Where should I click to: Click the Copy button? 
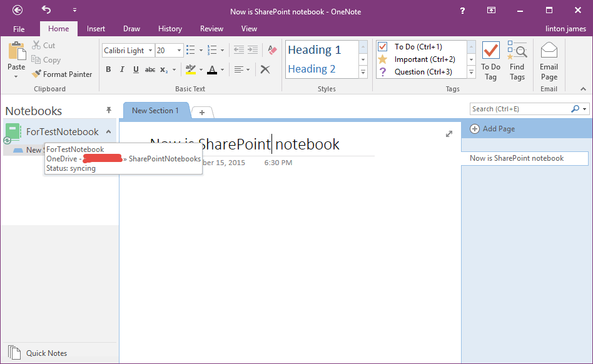pyautogui.click(x=46, y=59)
